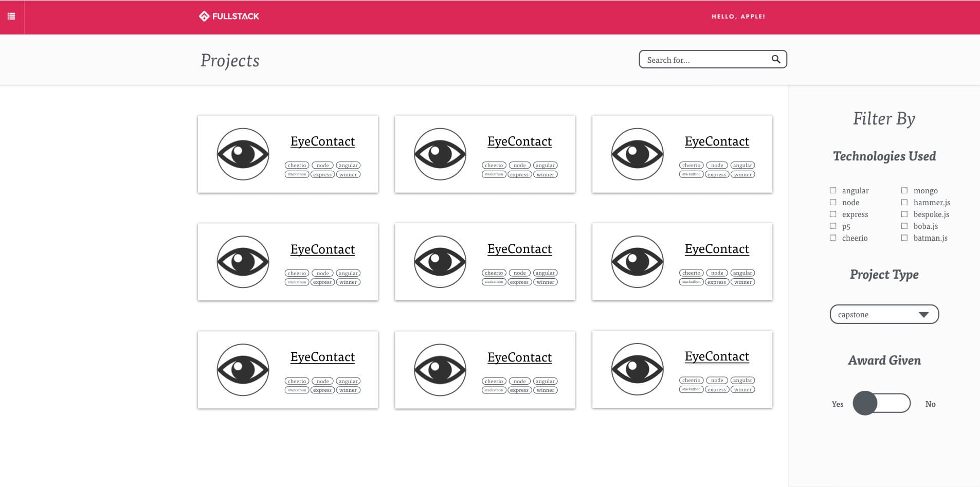This screenshot has height=487, width=980.
Task: Click the Fullstack logo
Action: pyautogui.click(x=229, y=16)
